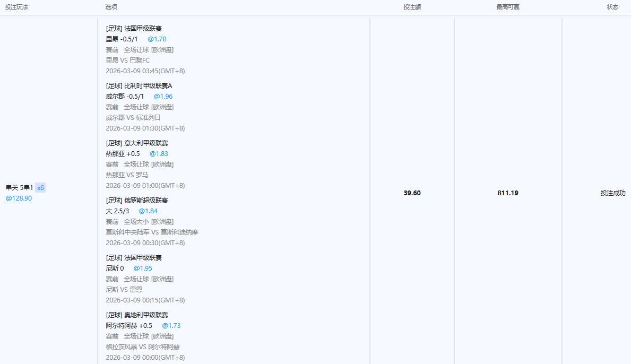Click the @1.78 odds for 里昂
Screen dimensions: 631x364
[x=157, y=39]
